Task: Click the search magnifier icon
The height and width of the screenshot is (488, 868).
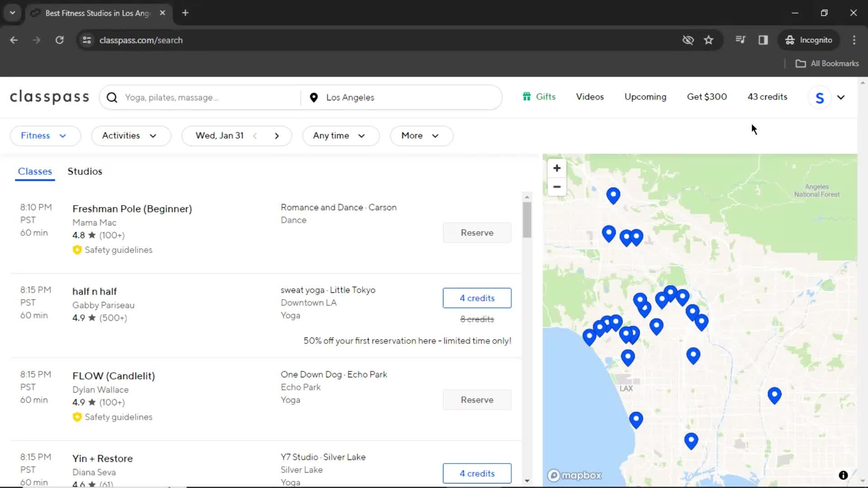Action: pos(112,98)
